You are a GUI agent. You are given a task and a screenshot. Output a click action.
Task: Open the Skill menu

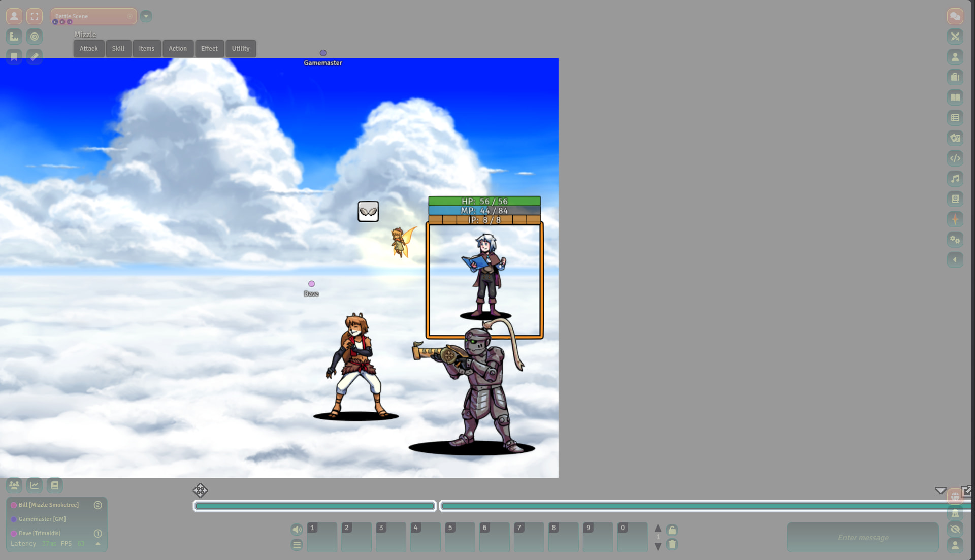118,49
